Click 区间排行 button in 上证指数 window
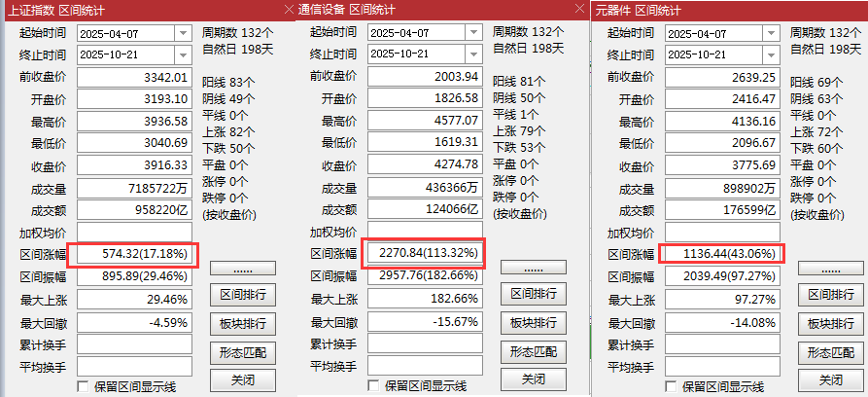Screen dimensions: 868x397 (x=242, y=295)
